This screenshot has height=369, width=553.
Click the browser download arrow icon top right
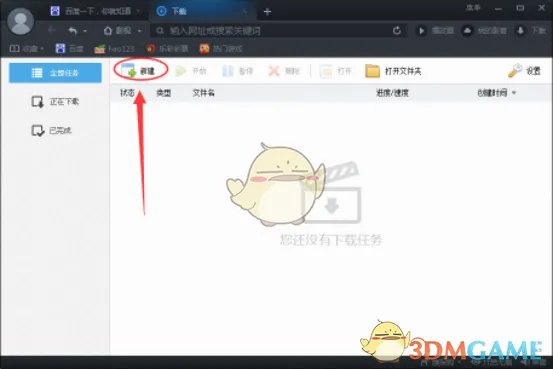520,31
